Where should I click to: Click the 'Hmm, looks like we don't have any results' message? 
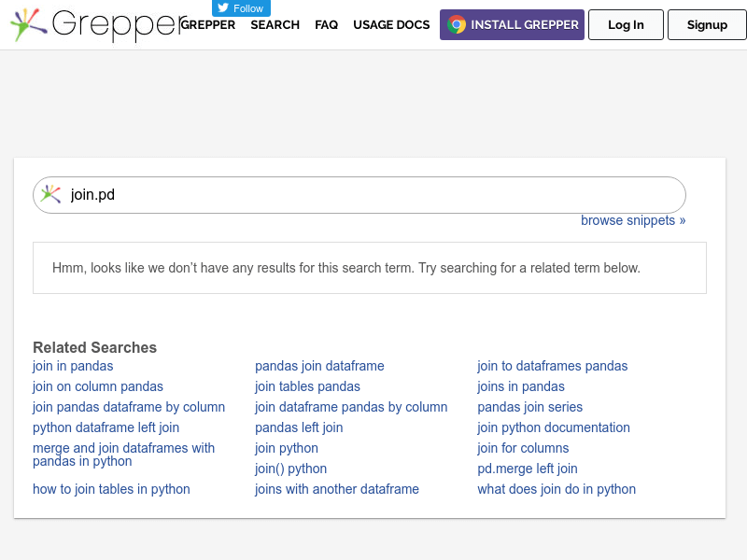pos(345,268)
